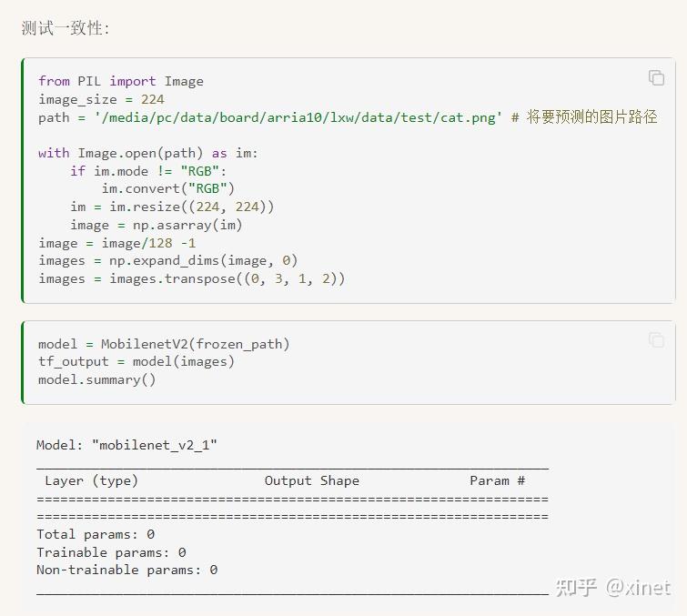Screen dimensions: 687x616
Task: Click the np.asarray(im) line
Action: 157,225
